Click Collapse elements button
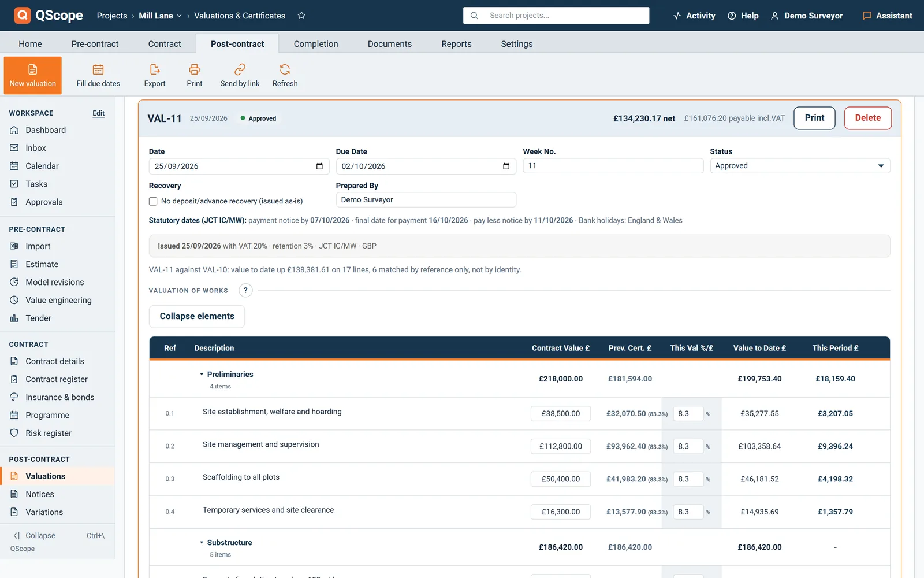This screenshot has height=578, width=924. click(197, 316)
